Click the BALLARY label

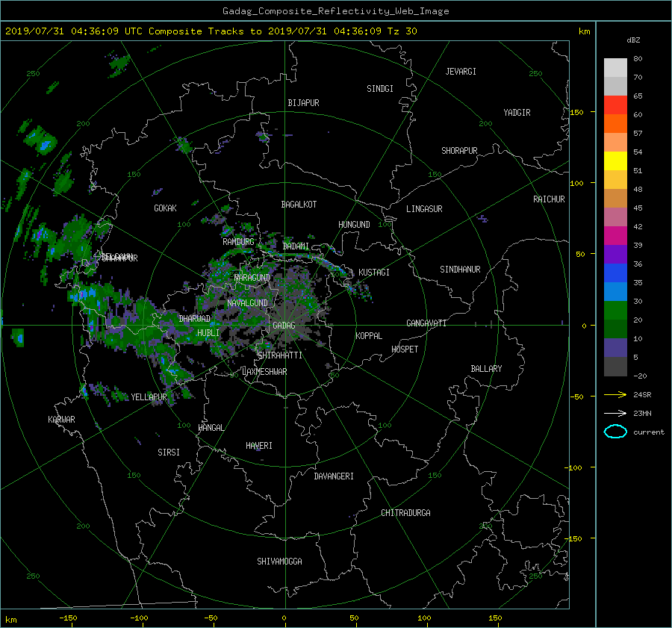(486, 369)
